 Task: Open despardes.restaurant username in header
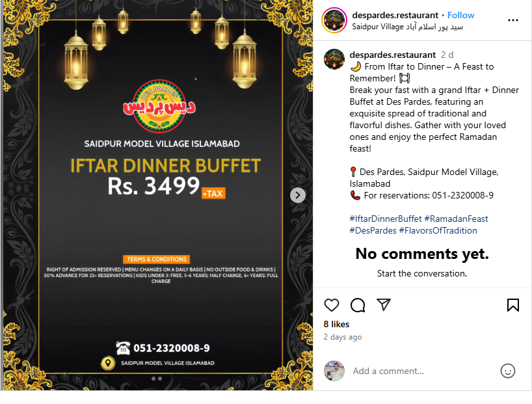click(x=395, y=15)
